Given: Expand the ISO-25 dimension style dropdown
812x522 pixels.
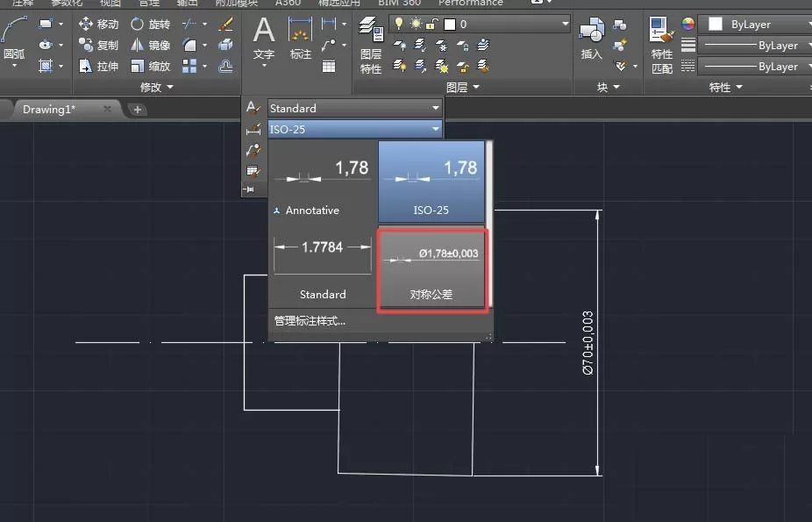Looking at the screenshot, I should tap(355, 130).
